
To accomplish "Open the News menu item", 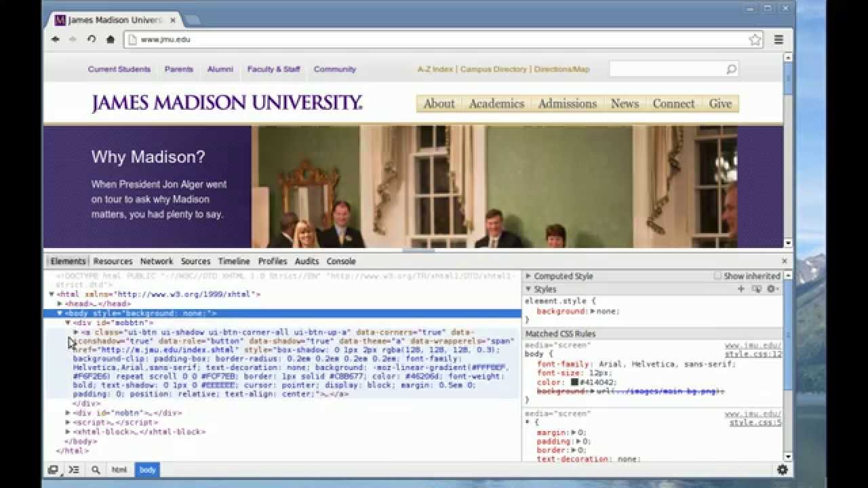I will pos(625,104).
